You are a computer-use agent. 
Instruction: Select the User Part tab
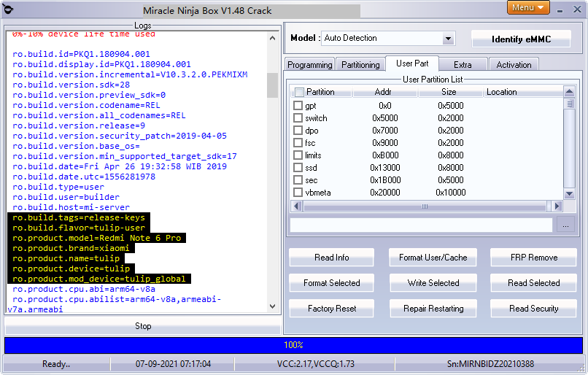point(412,63)
